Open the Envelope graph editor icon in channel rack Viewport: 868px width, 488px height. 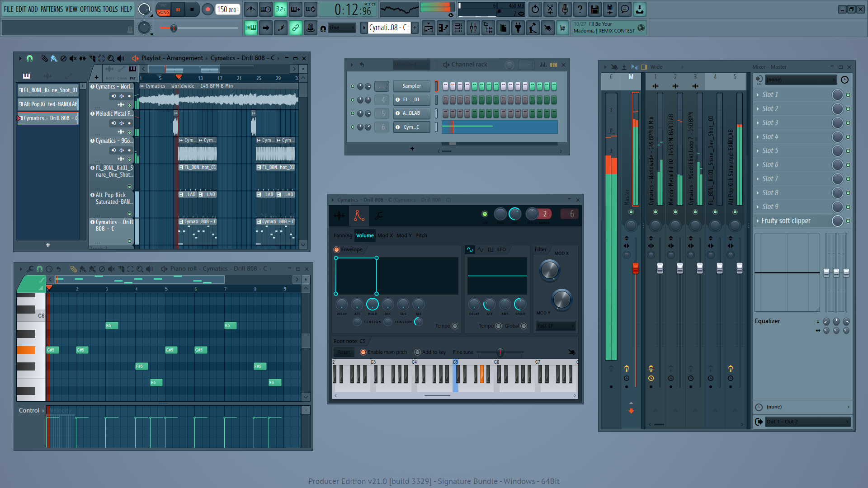pos(543,65)
